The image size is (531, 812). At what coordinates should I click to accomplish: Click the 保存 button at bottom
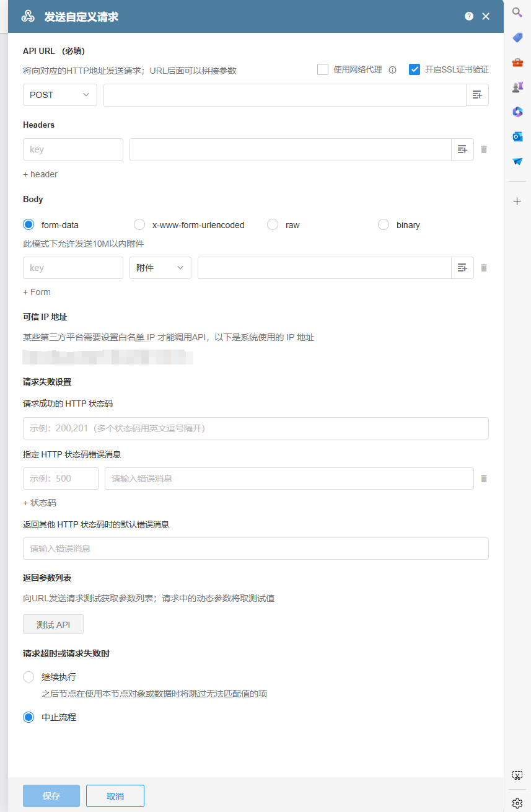coord(51,795)
